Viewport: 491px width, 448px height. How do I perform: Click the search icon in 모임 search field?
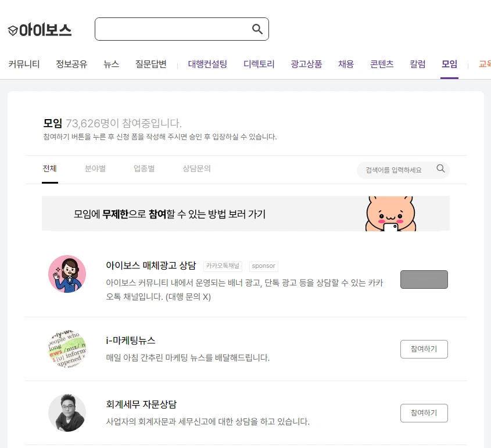tap(440, 169)
